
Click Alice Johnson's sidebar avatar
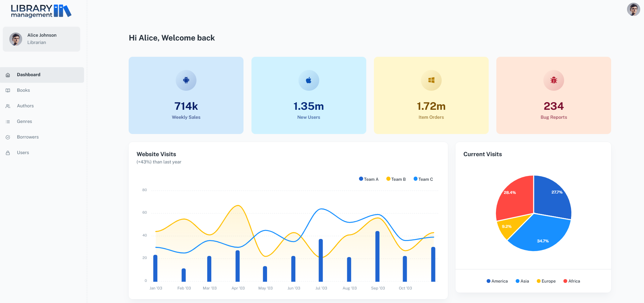[16, 39]
